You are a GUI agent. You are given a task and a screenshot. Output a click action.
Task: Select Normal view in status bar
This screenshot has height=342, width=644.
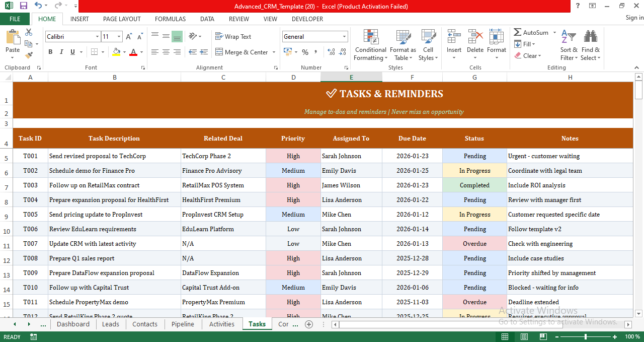(505, 336)
